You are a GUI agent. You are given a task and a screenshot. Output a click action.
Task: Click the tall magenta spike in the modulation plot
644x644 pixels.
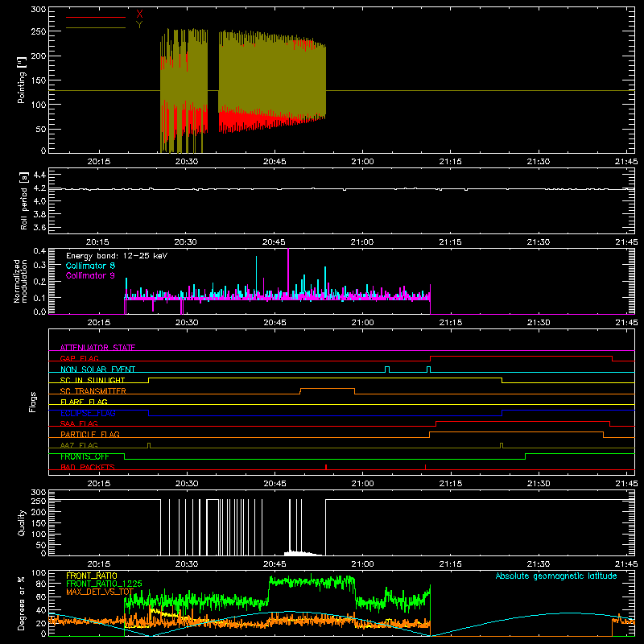[x=288, y=271]
